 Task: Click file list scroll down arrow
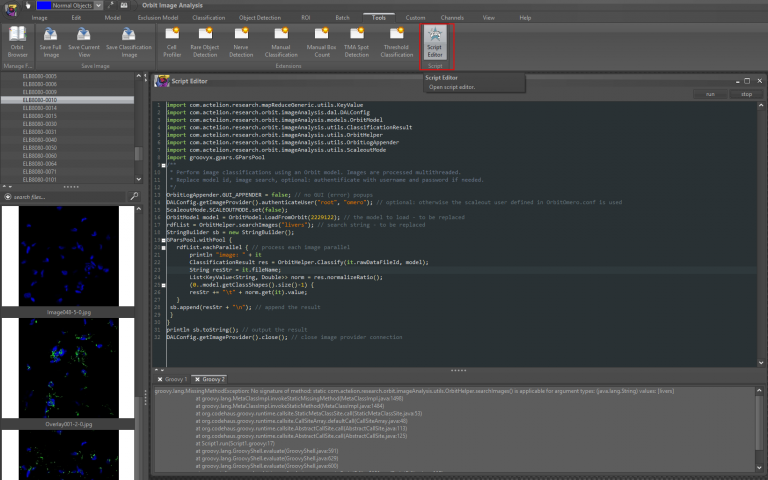[x=139, y=179]
